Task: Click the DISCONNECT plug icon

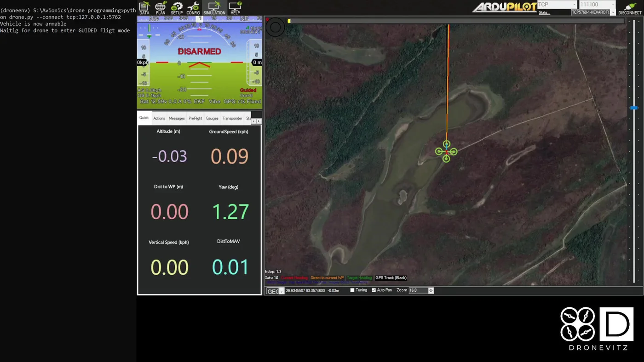Action: pyautogui.click(x=630, y=8)
